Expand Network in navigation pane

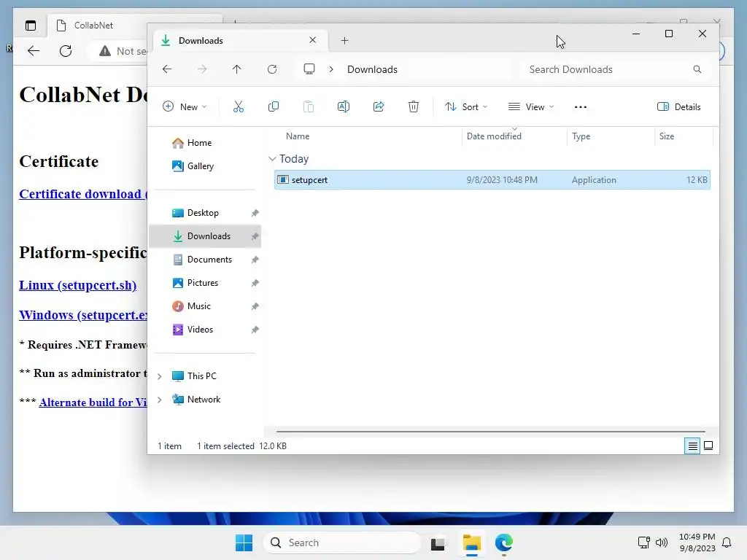point(160,400)
